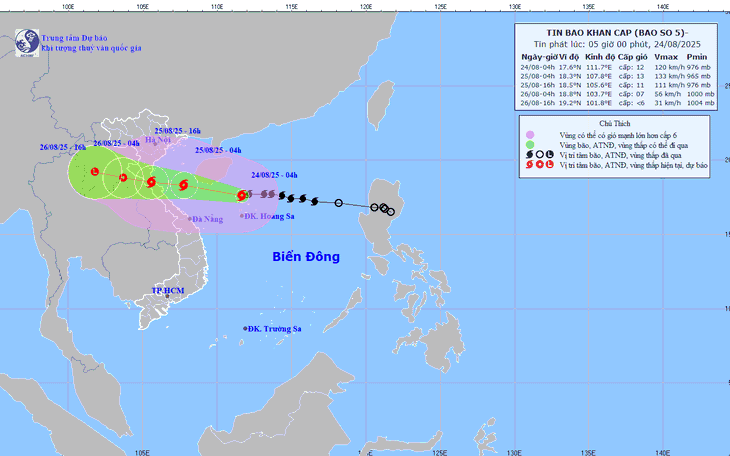Click the '26/08/25 - 04h' map time label
This screenshot has width=730, height=456.
(116, 143)
